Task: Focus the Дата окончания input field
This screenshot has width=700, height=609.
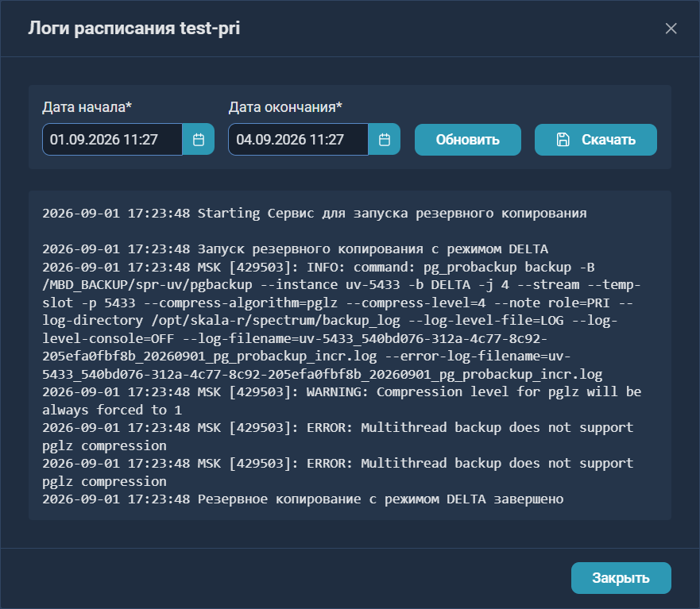Action: click(298, 140)
